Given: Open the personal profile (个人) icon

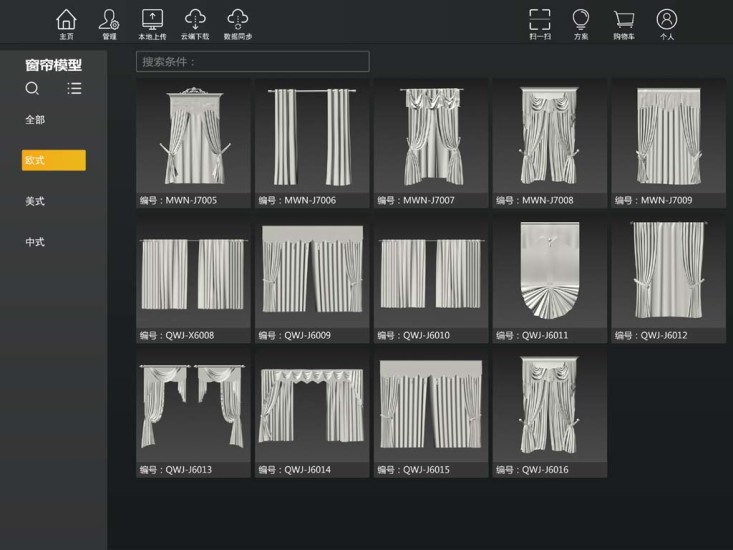Looking at the screenshot, I should 667,20.
